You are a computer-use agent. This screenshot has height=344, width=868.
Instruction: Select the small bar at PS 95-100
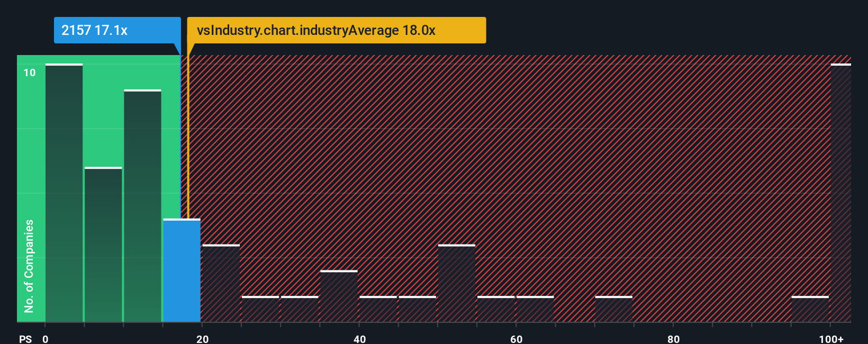(810, 309)
